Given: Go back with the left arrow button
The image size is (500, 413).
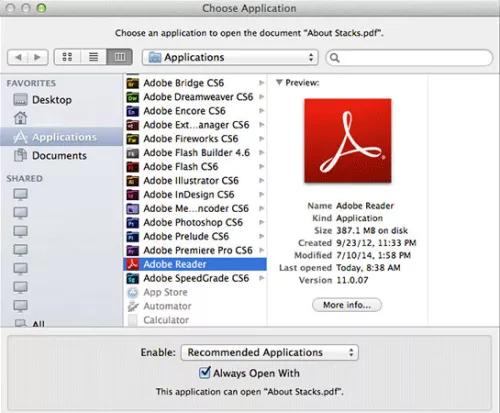Looking at the screenshot, I should coord(18,57).
